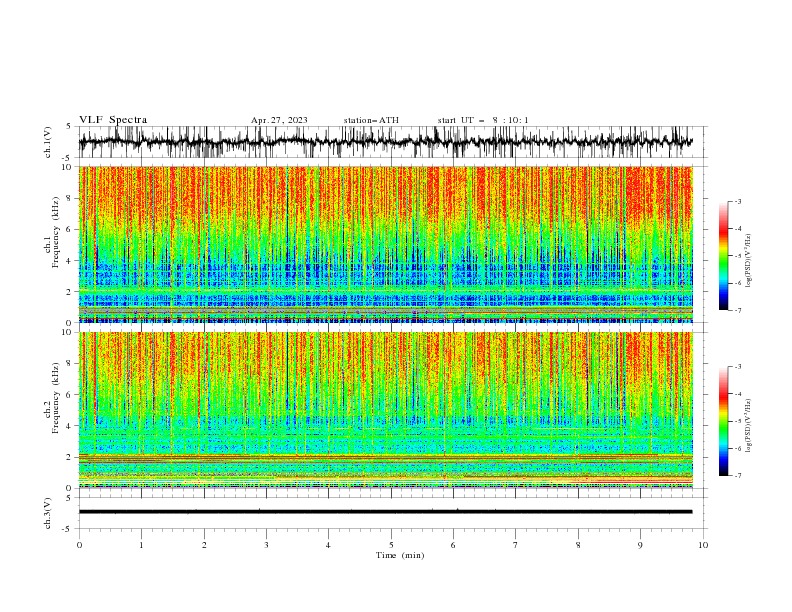The height and width of the screenshot is (612, 792).
Task: Click the ch.1 spectrogram plot area
Action: point(385,244)
